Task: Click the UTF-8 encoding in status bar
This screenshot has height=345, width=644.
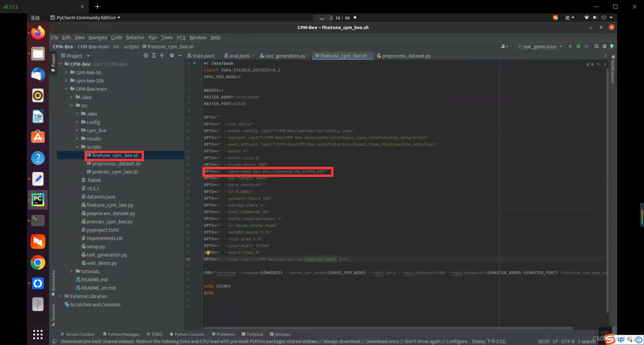Action: tap(568, 341)
